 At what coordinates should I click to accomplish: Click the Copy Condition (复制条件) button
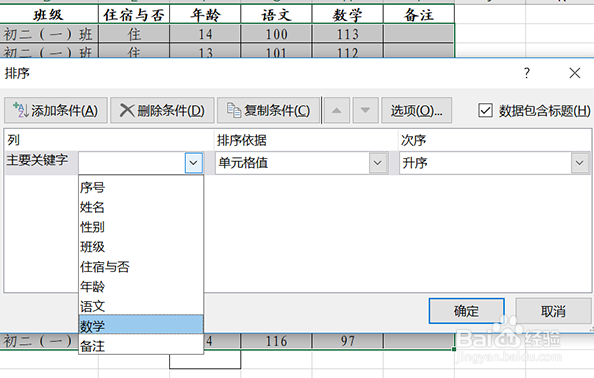pyautogui.click(x=268, y=111)
